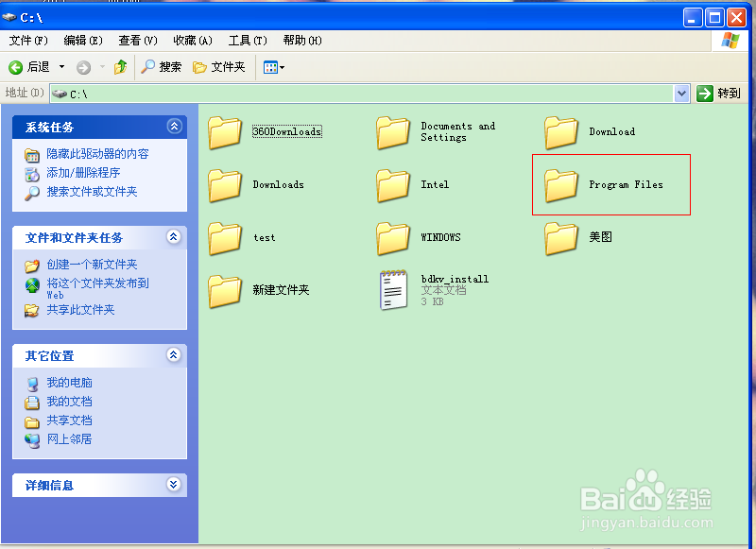Select the Program Files folder icon
The image size is (756, 549).
click(560, 185)
